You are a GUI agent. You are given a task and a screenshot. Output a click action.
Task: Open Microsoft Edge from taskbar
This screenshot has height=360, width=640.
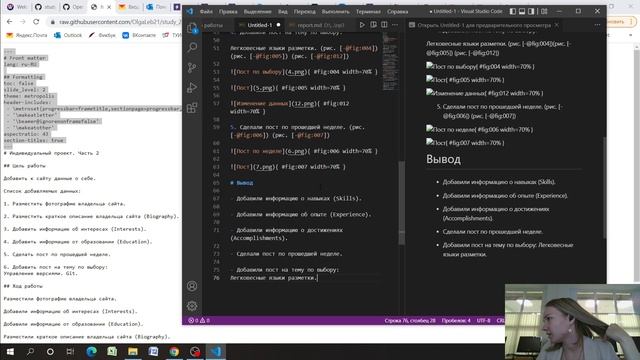click(x=91, y=351)
